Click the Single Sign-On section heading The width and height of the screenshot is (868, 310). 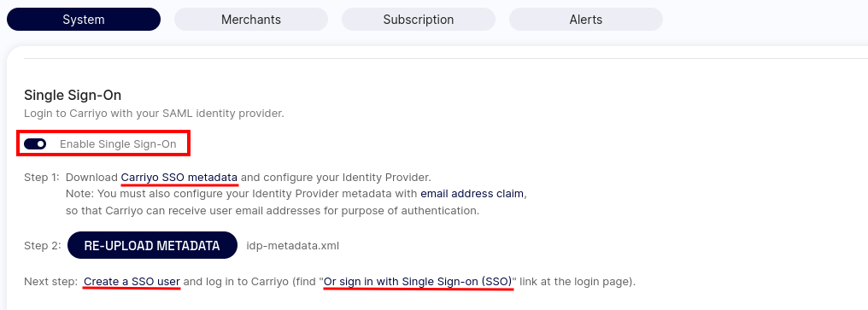pos(73,95)
